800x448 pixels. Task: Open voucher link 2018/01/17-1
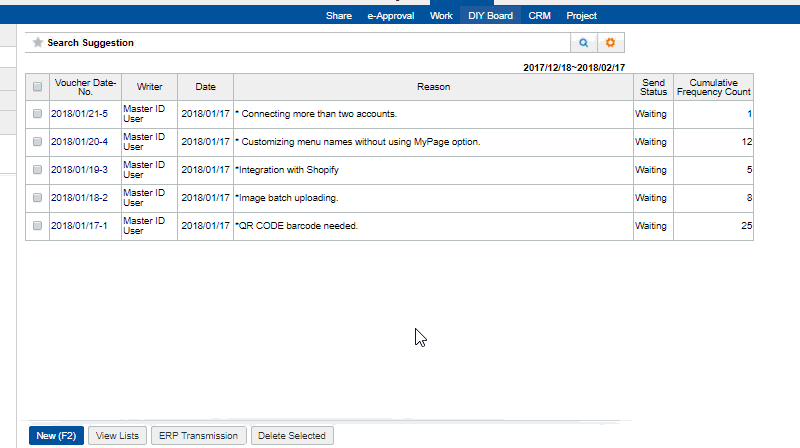[79, 226]
